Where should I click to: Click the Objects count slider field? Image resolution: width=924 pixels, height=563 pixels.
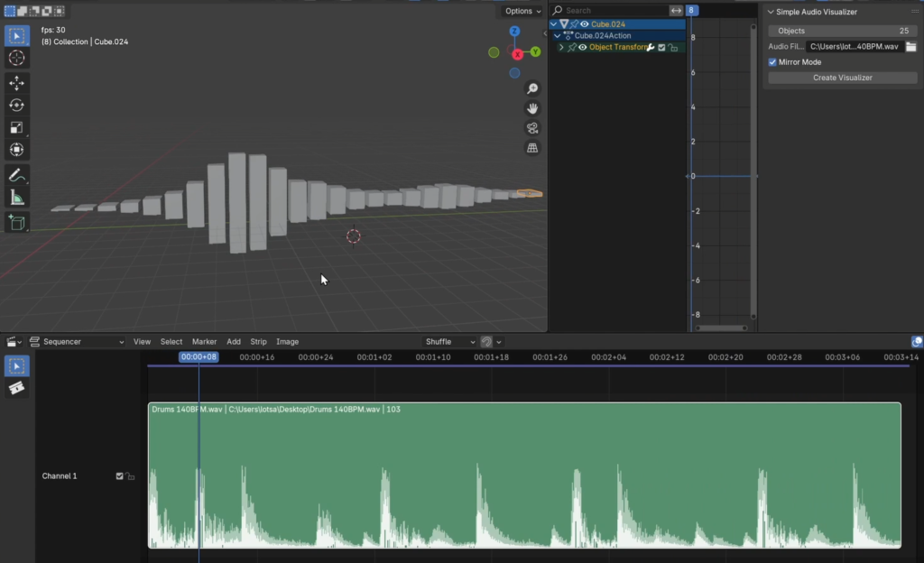(842, 31)
